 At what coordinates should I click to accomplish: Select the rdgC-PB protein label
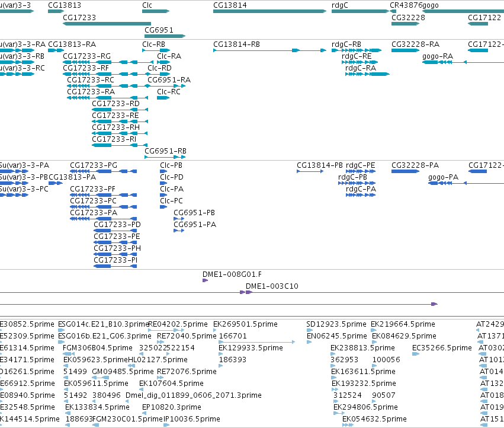pyautogui.click(x=352, y=177)
